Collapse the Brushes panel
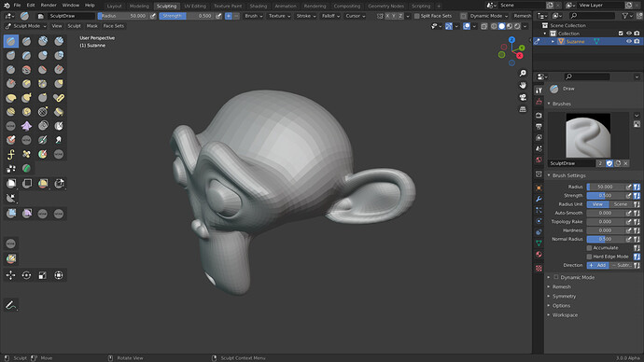This screenshot has height=362, width=644. pyautogui.click(x=562, y=104)
